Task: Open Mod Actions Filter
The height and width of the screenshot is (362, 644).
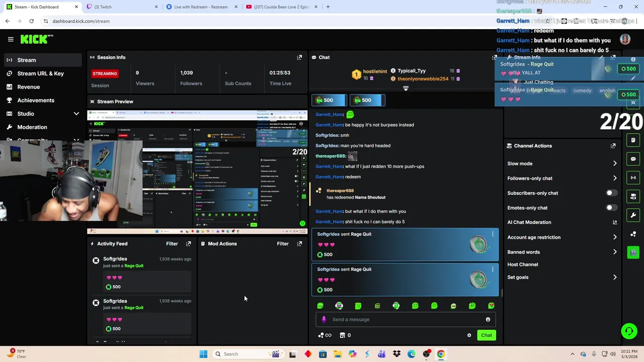Action: click(283, 244)
